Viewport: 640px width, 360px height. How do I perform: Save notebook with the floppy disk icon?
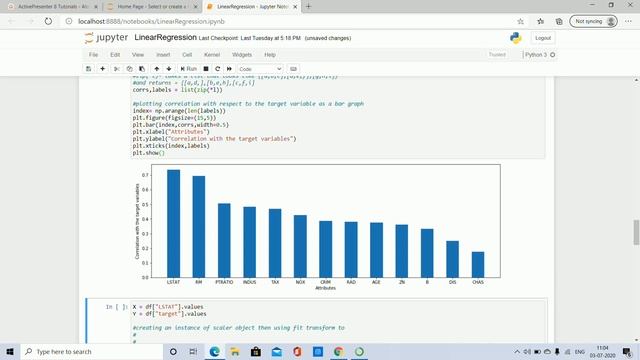pyautogui.click(x=89, y=69)
